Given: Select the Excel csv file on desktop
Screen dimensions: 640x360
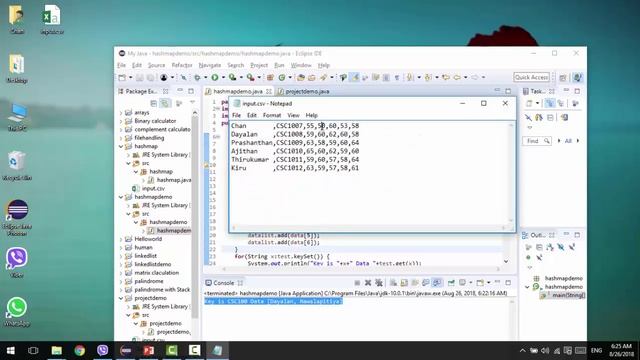Looking at the screenshot, I should pos(52,19).
